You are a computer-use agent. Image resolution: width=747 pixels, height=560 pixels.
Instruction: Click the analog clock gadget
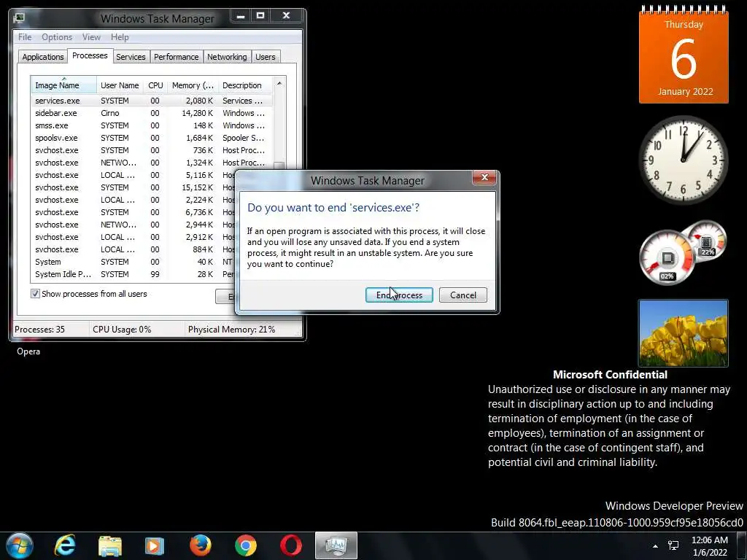tap(683, 160)
